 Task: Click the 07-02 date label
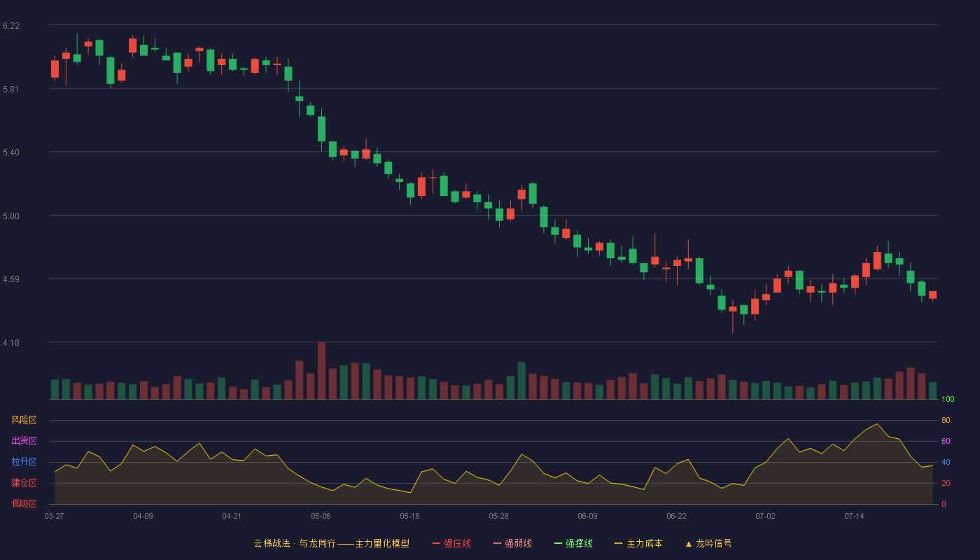[x=765, y=516]
